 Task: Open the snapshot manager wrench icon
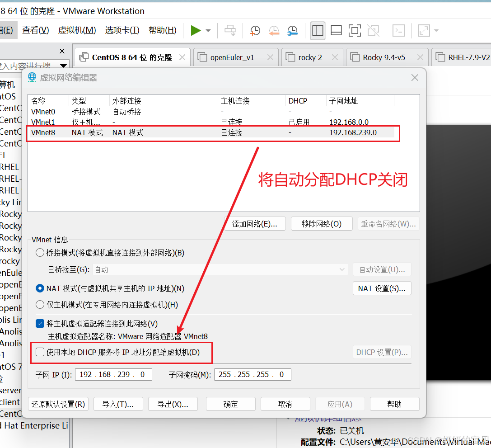coord(292,30)
